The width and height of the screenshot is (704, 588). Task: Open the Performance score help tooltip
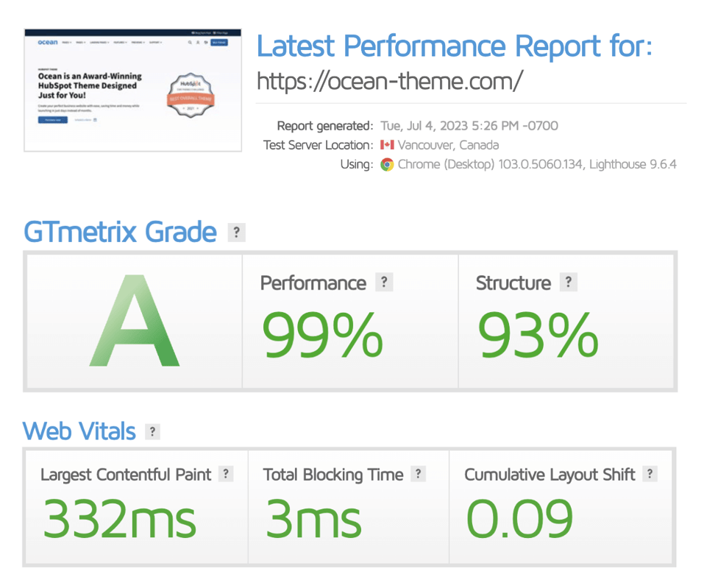[383, 283]
